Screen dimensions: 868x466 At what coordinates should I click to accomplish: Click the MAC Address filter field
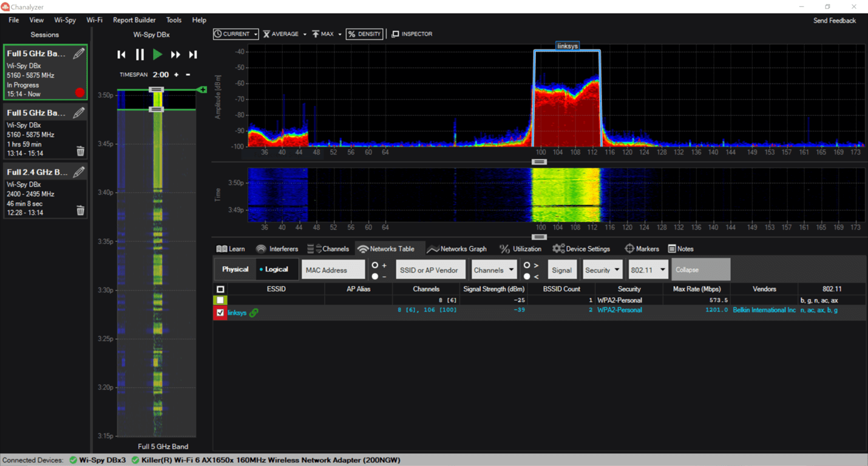pos(333,270)
